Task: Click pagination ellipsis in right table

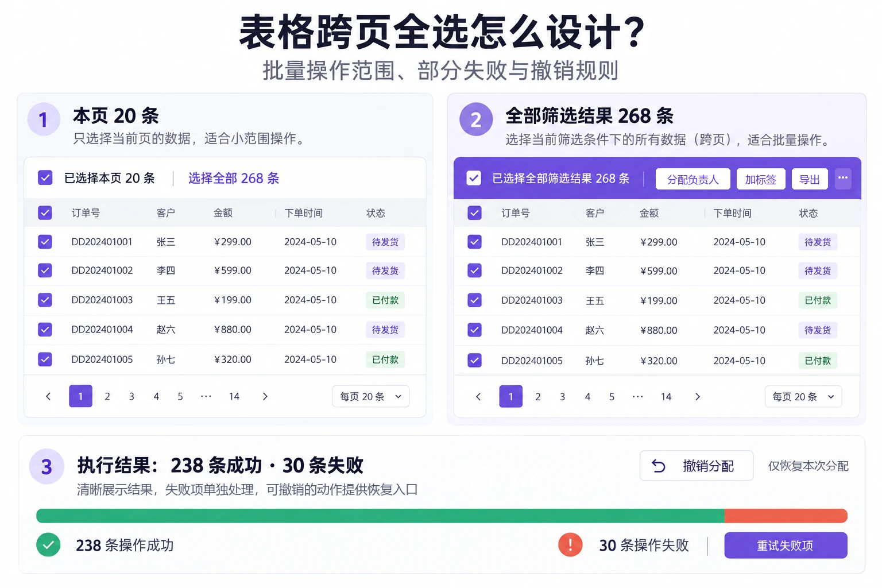Action: pyautogui.click(x=637, y=397)
